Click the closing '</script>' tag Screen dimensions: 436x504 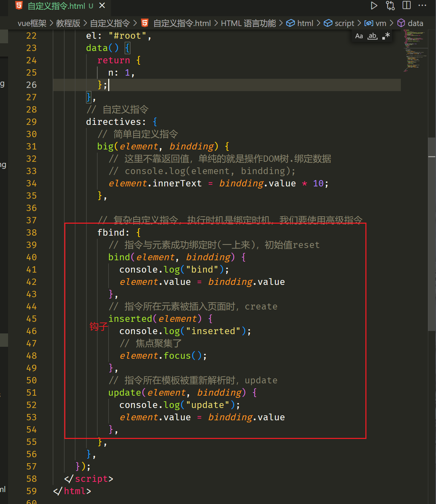tap(89, 479)
